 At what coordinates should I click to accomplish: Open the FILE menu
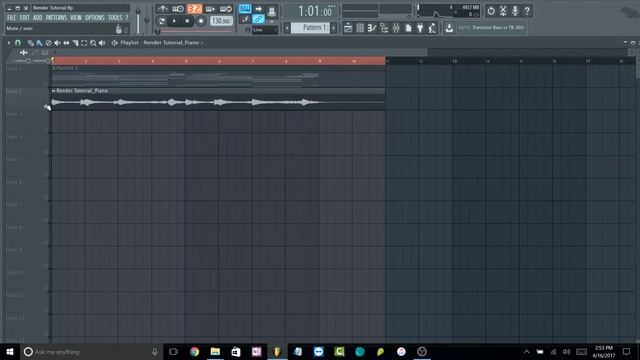pos(11,18)
